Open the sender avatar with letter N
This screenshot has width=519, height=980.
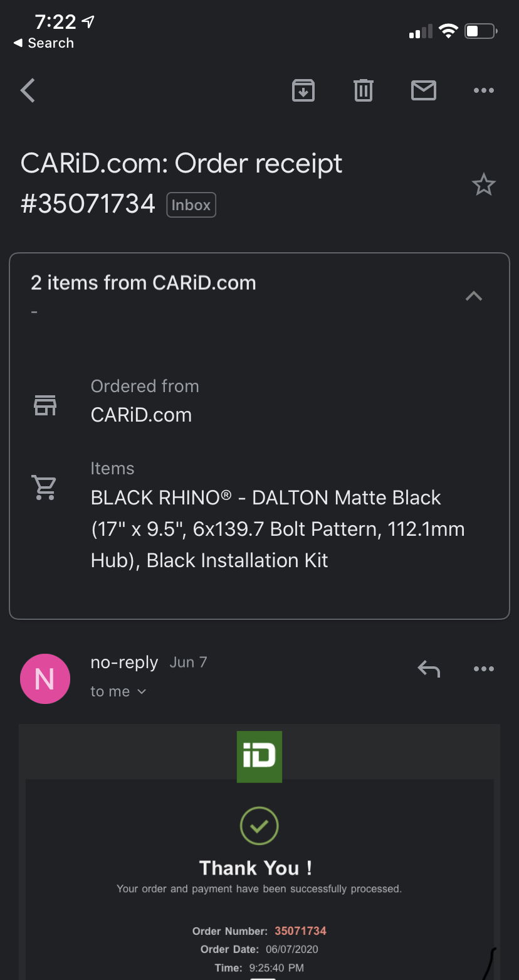coord(45,678)
